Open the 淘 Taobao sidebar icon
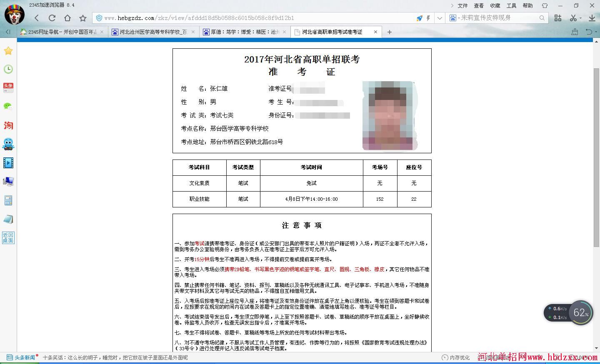600x364 pixels. coord(8,125)
